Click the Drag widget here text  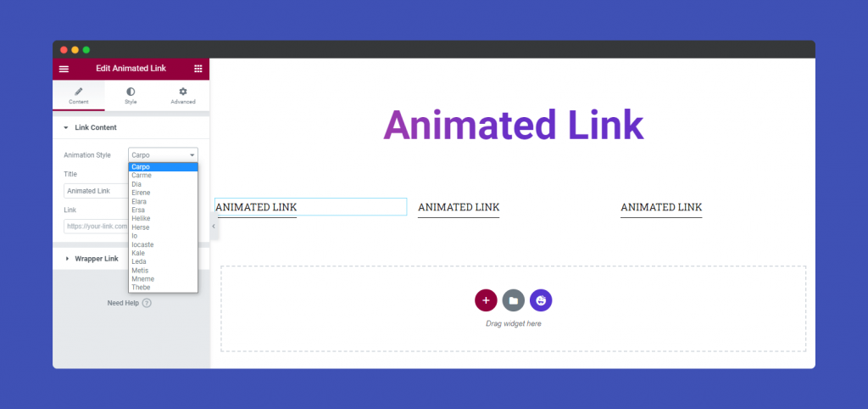tap(513, 323)
